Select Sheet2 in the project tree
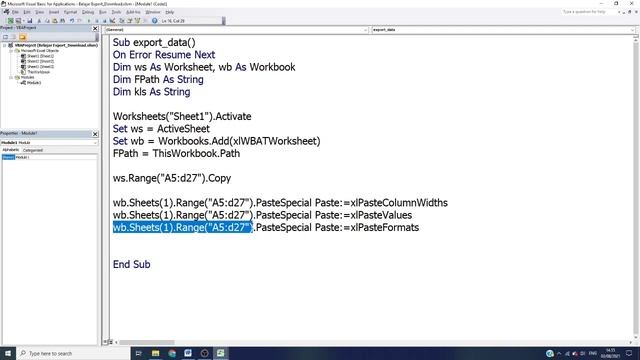 coord(40,61)
